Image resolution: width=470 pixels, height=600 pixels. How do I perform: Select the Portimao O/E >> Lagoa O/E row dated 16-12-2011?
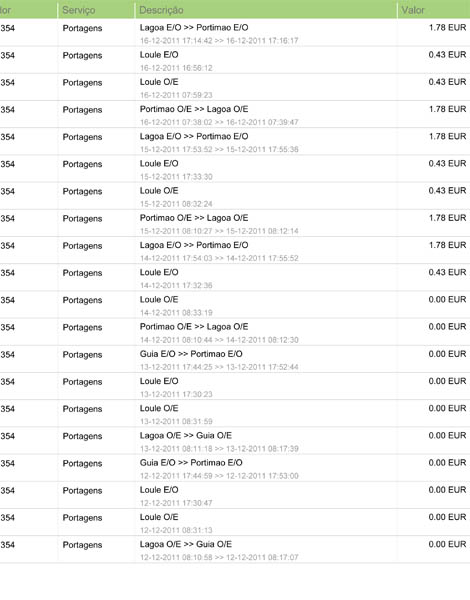pos(235,114)
